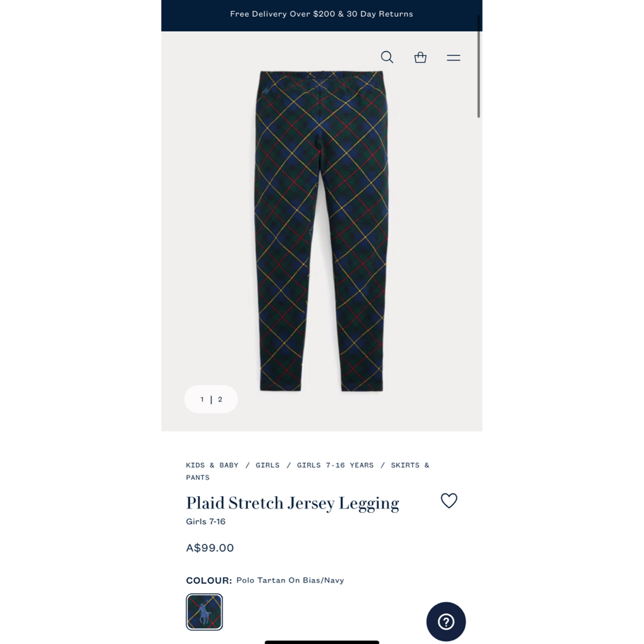Open the search magnifier icon

point(387,57)
